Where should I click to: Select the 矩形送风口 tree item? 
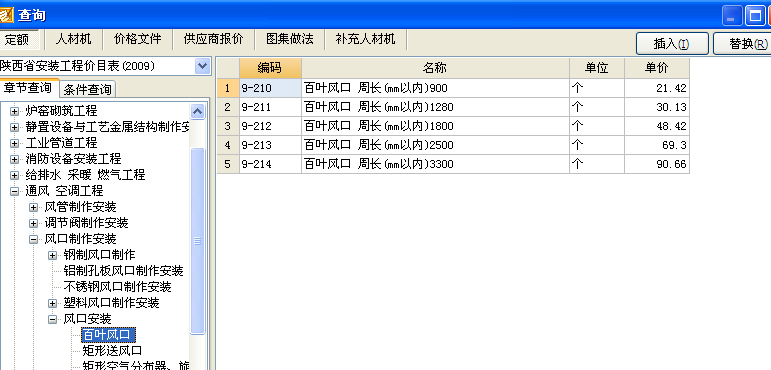click(113, 351)
